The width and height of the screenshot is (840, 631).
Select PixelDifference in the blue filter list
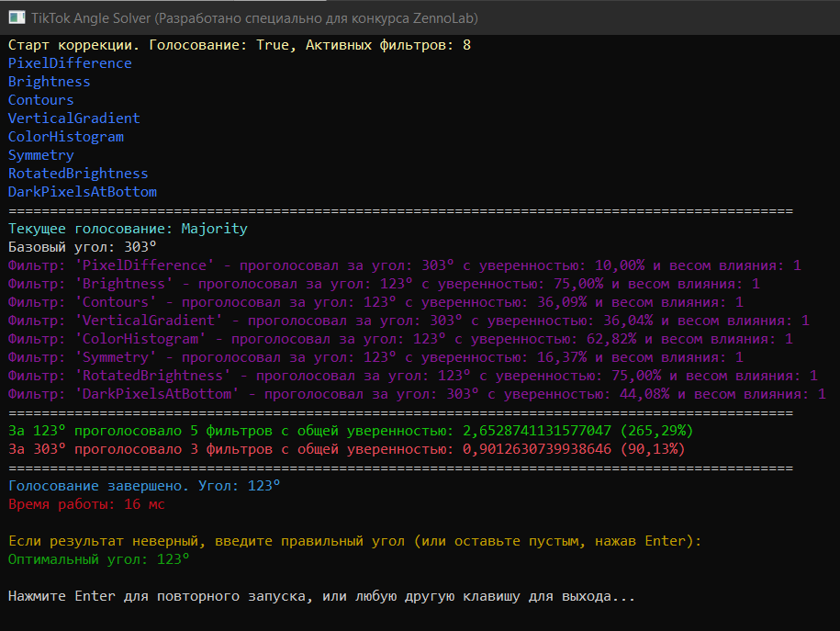pyautogui.click(x=70, y=63)
